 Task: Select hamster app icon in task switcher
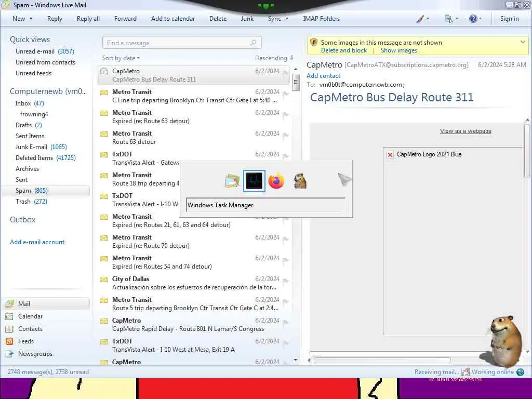[x=300, y=181]
